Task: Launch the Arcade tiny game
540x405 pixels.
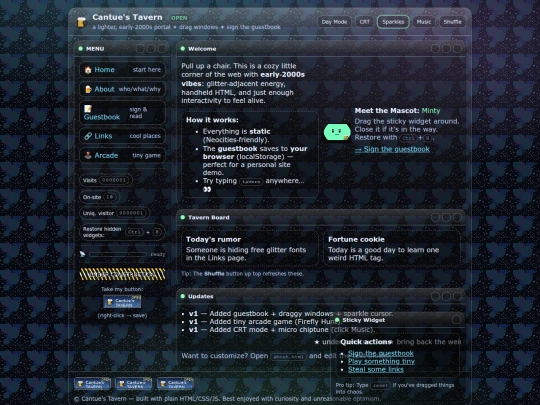Action: (122, 155)
